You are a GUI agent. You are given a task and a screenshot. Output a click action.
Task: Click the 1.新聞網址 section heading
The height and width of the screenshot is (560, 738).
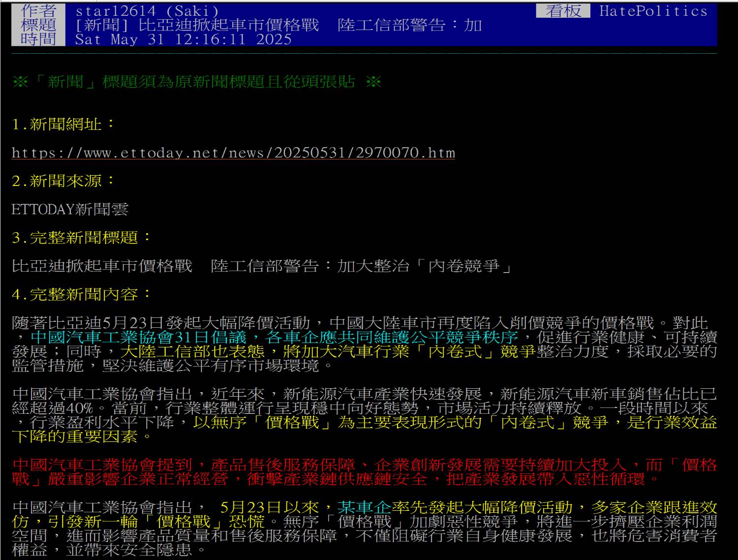point(63,124)
